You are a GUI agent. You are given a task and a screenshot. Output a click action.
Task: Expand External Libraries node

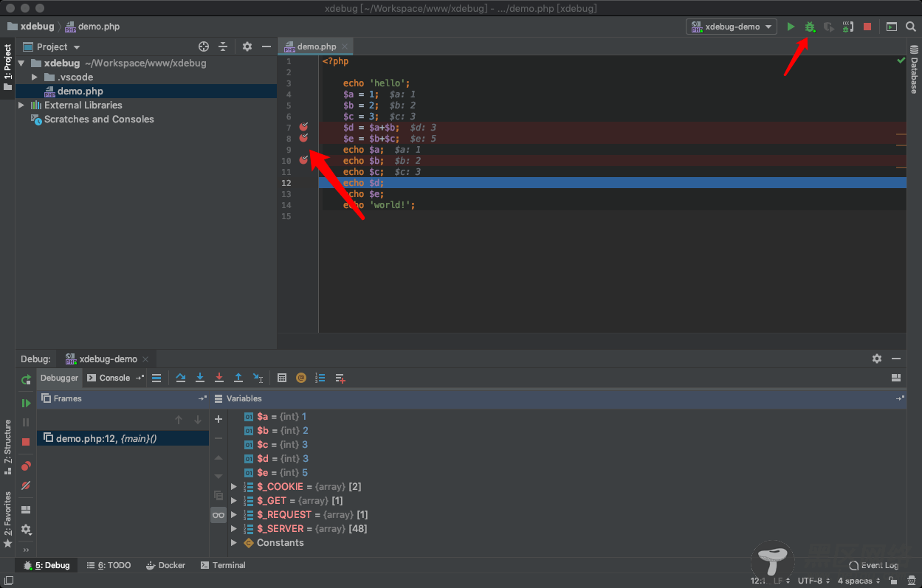(21, 106)
